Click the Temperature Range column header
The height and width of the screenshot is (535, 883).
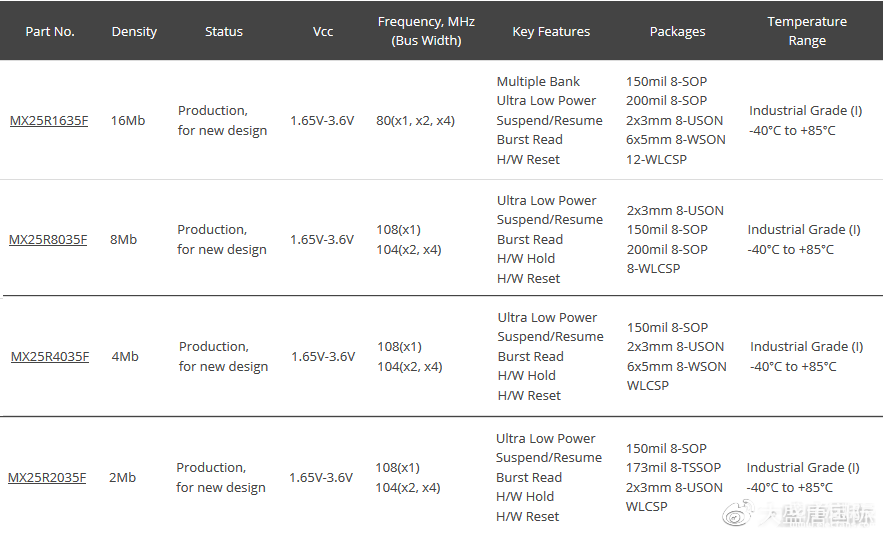(x=807, y=31)
